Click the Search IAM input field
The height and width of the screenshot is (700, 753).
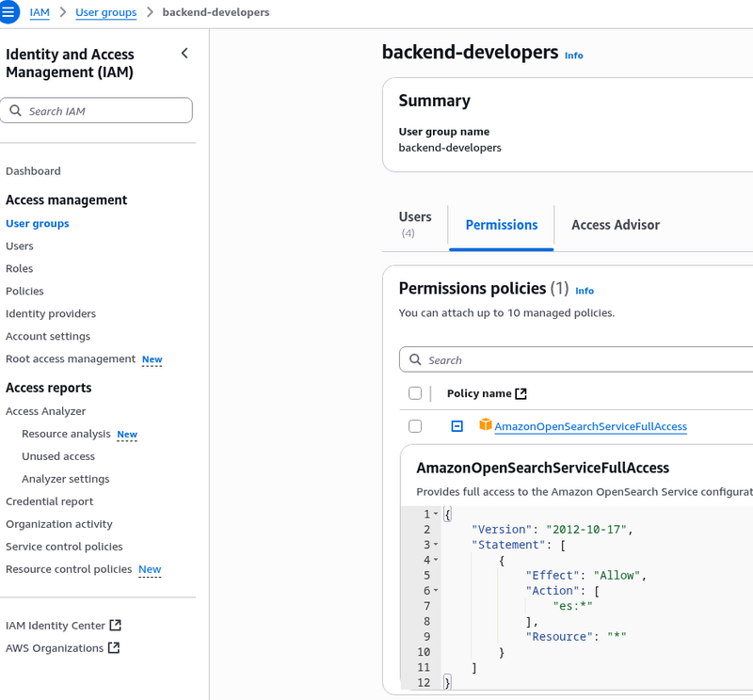104,111
